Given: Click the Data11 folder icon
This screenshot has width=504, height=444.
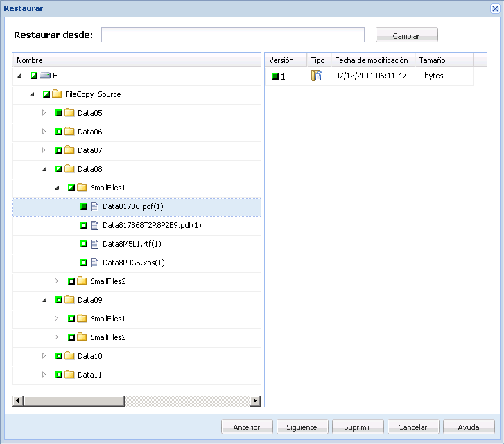Looking at the screenshot, I should click(69, 374).
